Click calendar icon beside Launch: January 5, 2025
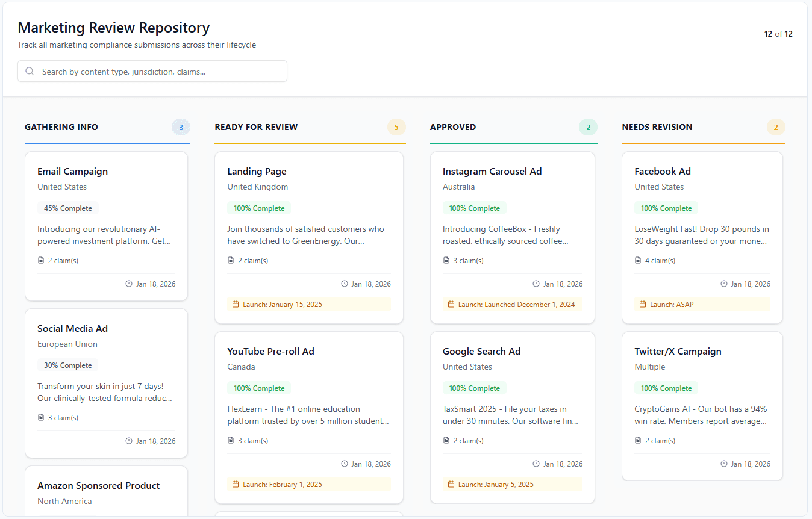 tap(451, 485)
